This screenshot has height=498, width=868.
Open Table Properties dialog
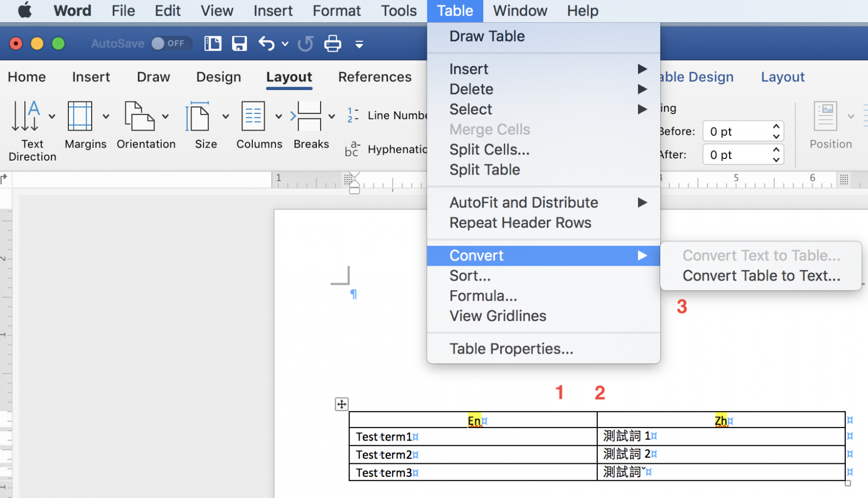511,349
